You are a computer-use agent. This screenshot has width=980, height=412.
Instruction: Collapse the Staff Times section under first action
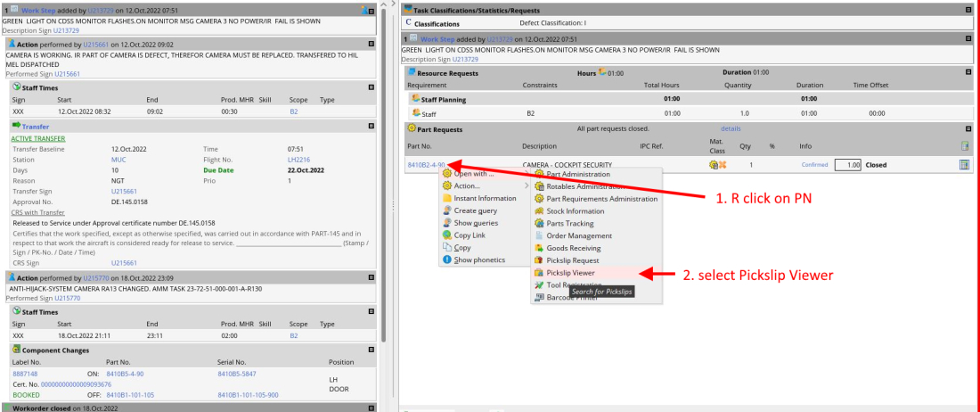(372, 87)
